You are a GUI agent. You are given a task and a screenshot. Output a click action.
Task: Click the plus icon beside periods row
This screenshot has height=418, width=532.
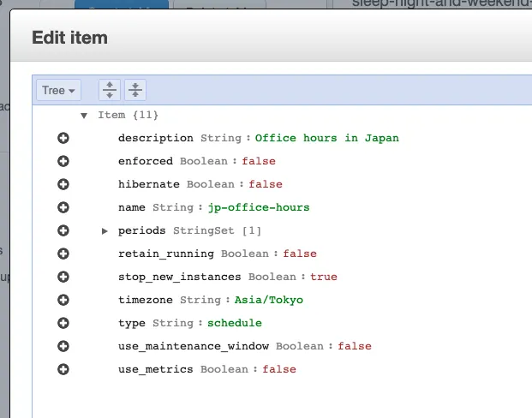click(63, 230)
